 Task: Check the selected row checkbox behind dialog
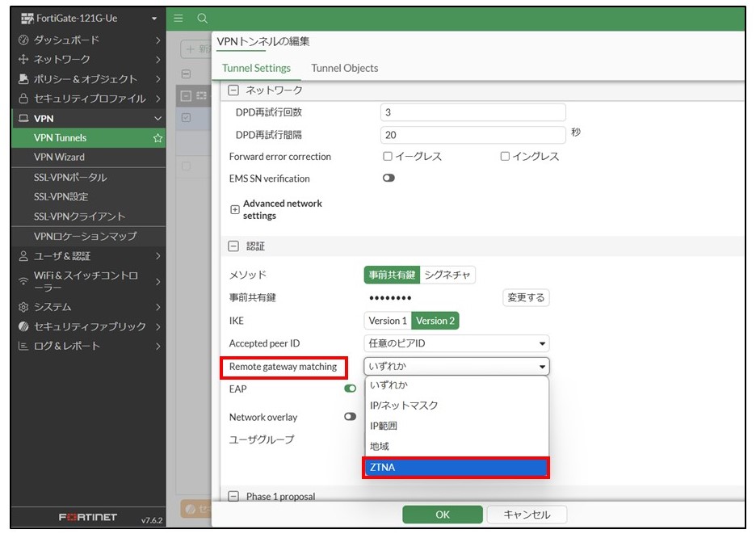coord(186,117)
